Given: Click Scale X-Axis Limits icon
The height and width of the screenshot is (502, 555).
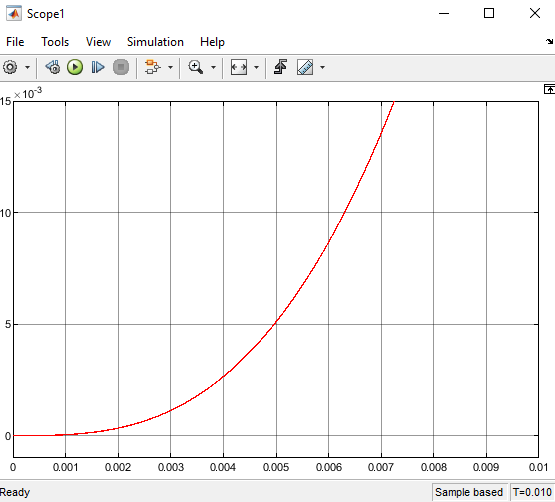Looking at the screenshot, I should [239, 67].
